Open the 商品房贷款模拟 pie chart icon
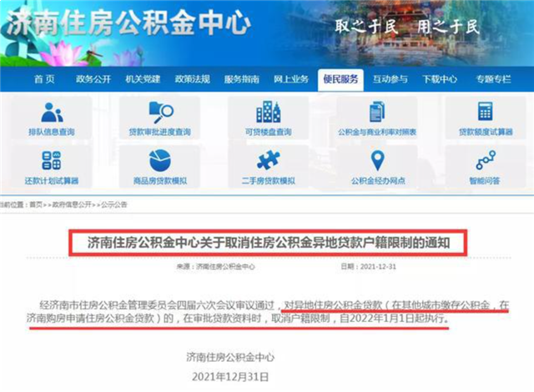The height and width of the screenshot is (392, 534). click(160, 161)
